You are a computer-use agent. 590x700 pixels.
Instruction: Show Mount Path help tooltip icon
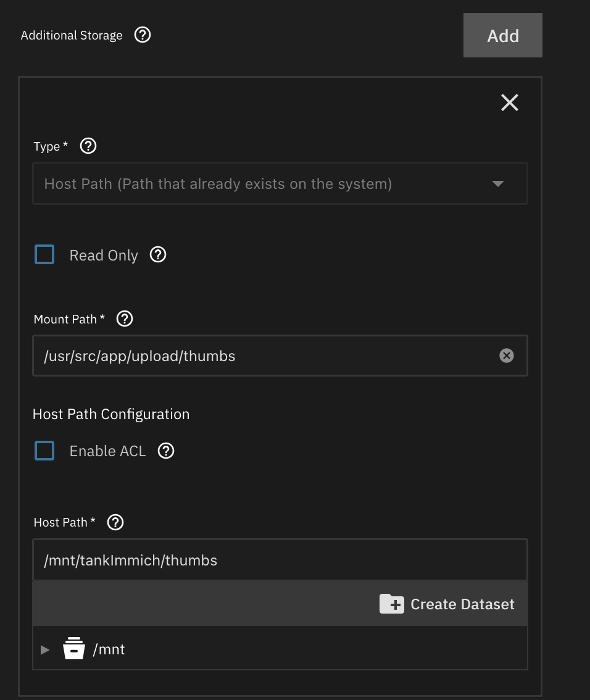[x=125, y=319]
